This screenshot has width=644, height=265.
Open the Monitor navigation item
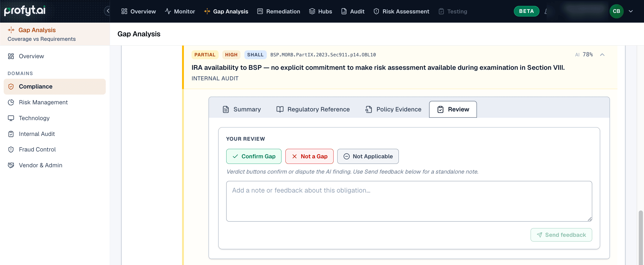click(180, 11)
